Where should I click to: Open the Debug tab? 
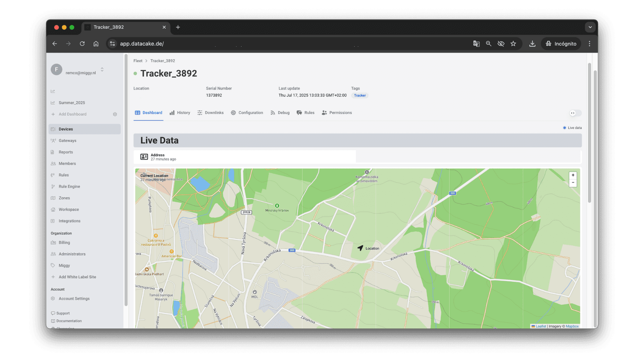[x=280, y=113]
